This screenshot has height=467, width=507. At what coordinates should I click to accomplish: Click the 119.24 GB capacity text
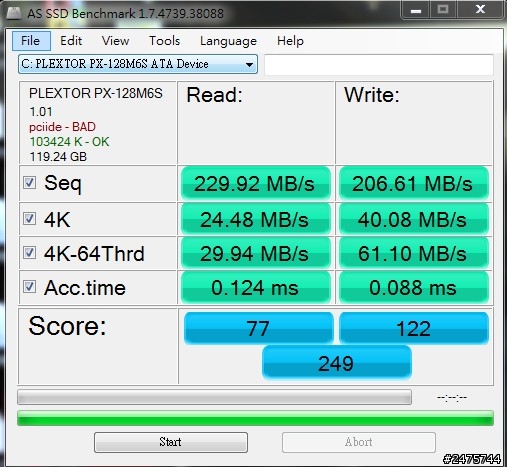click(x=58, y=156)
